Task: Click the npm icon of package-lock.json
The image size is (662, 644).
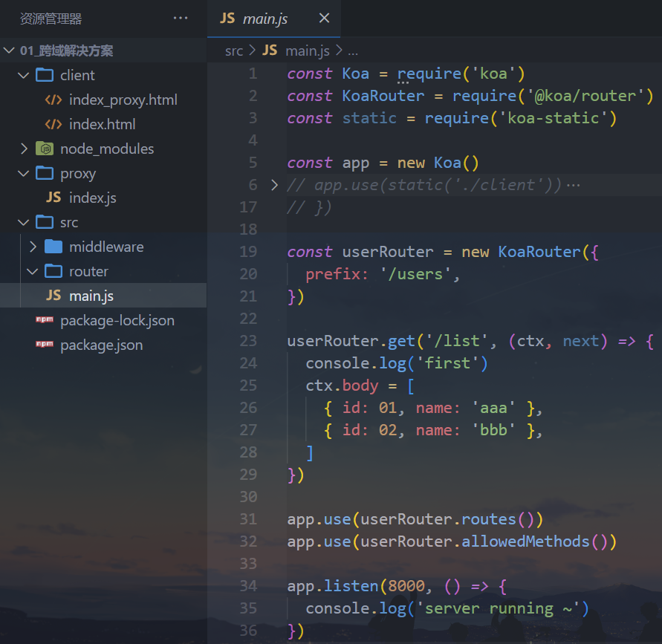Action: 45,319
